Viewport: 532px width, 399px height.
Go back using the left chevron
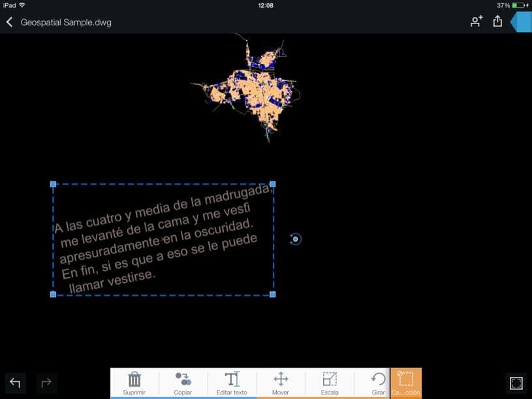pos(9,22)
